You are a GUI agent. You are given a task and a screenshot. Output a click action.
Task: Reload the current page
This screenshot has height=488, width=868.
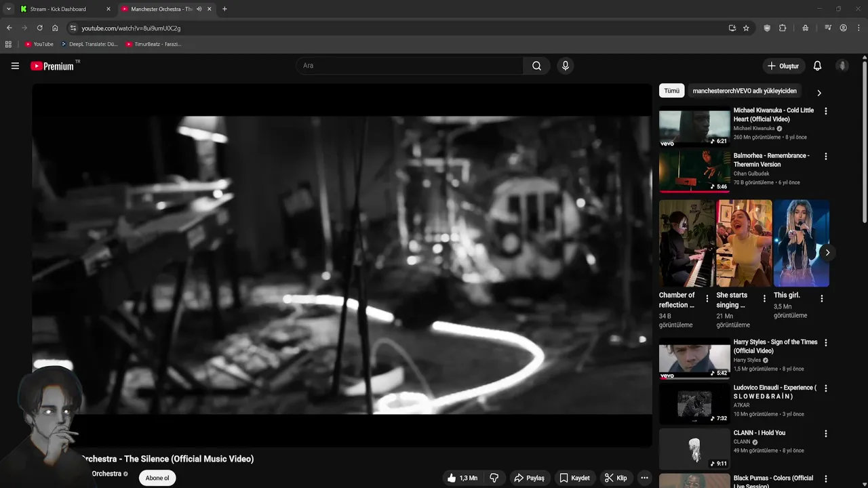39,28
